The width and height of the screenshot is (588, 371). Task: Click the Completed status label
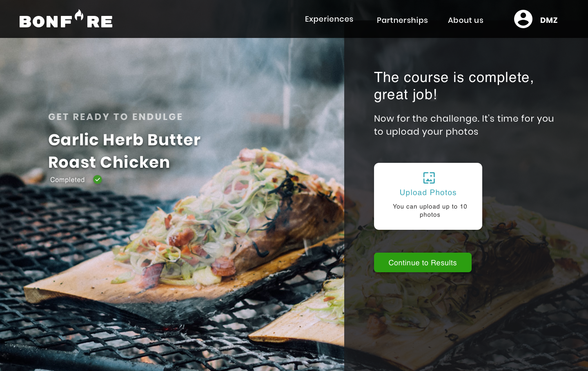pos(67,180)
